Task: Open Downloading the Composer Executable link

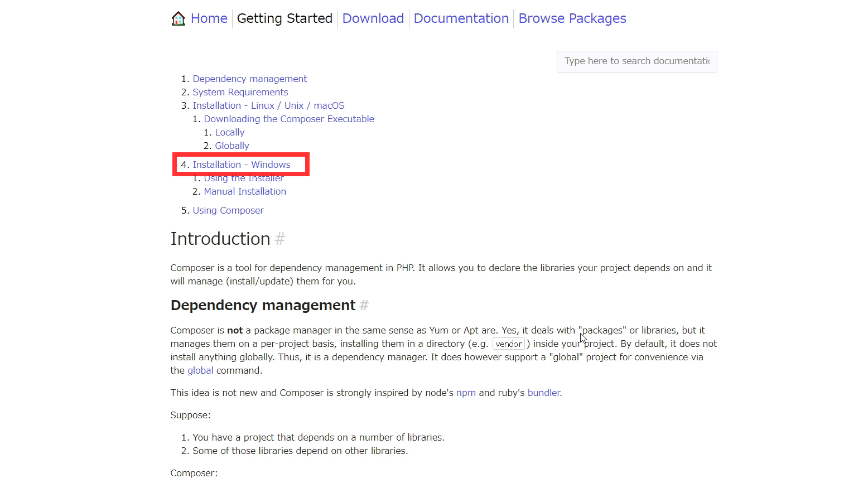Action: point(289,119)
